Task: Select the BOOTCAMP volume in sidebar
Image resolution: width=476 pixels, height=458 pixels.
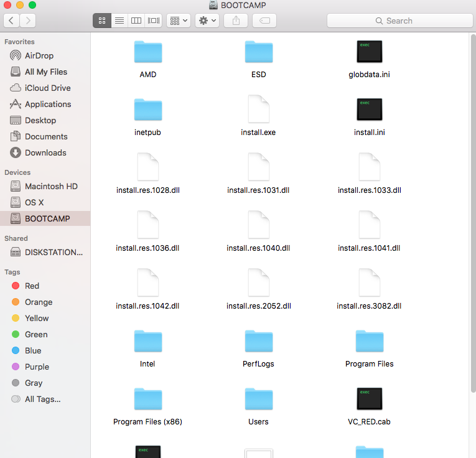Action: 45,218
